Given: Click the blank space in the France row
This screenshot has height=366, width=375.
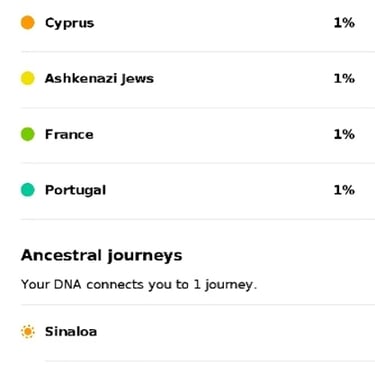Looking at the screenshot, I should pos(213,134).
